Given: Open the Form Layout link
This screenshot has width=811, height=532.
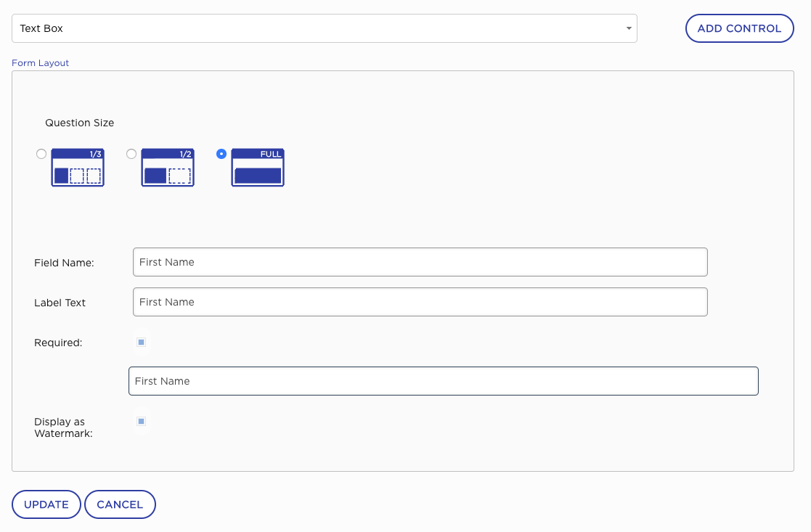Looking at the screenshot, I should [41, 62].
